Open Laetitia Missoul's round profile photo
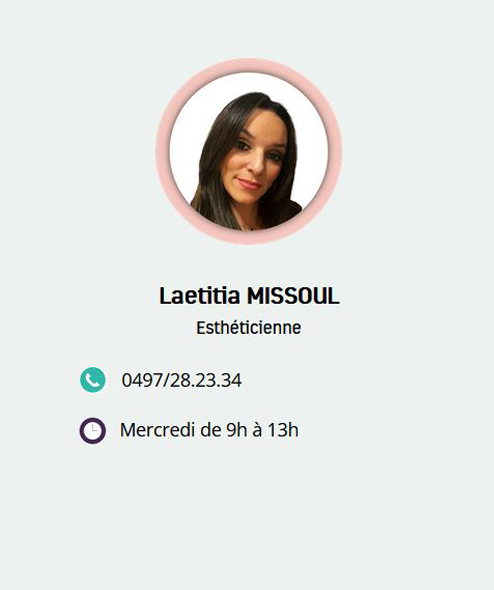Viewport: 494px width, 590px height. pos(249,151)
